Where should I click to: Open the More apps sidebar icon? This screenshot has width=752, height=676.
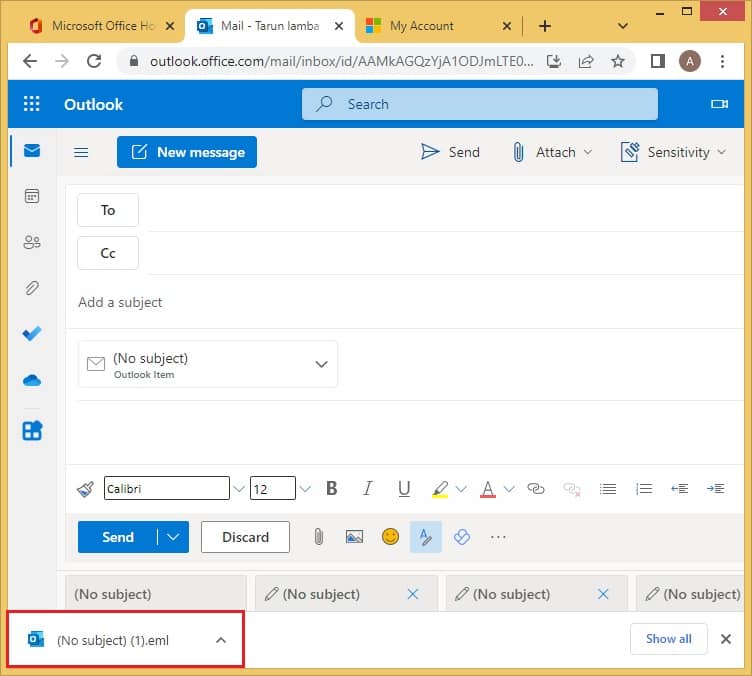32,431
